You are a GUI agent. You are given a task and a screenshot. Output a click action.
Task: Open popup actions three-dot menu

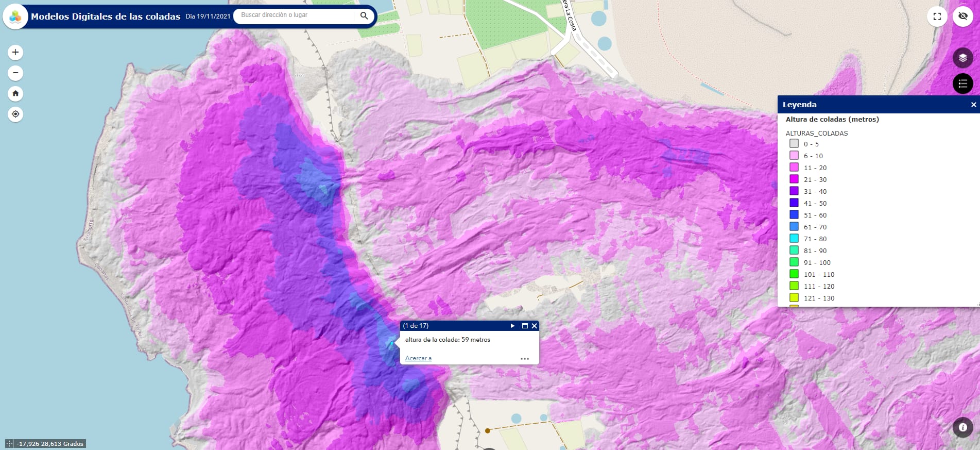click(525, 359)
